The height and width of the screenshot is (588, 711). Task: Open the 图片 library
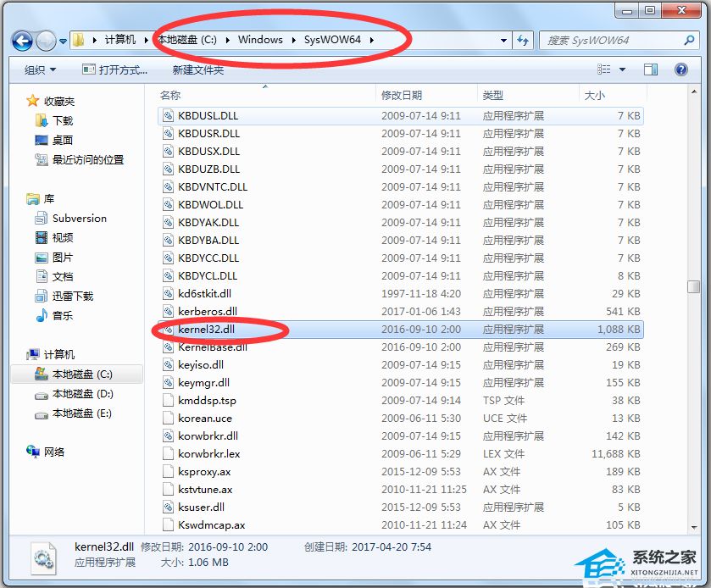point(63,257)
